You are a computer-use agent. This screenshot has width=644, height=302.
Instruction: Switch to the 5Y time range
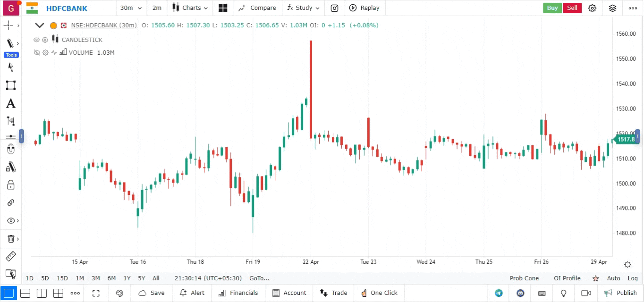[x=142, y=278]
